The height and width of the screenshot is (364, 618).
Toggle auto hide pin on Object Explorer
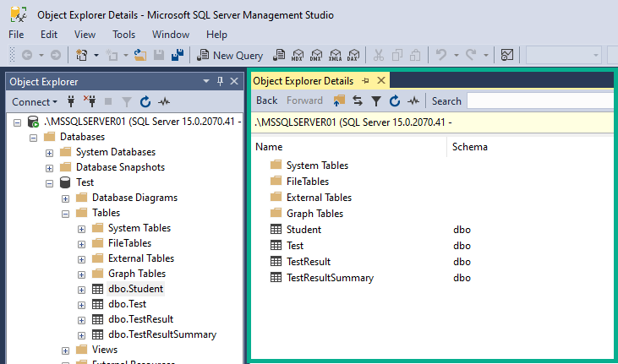click(x=220, y=81)
